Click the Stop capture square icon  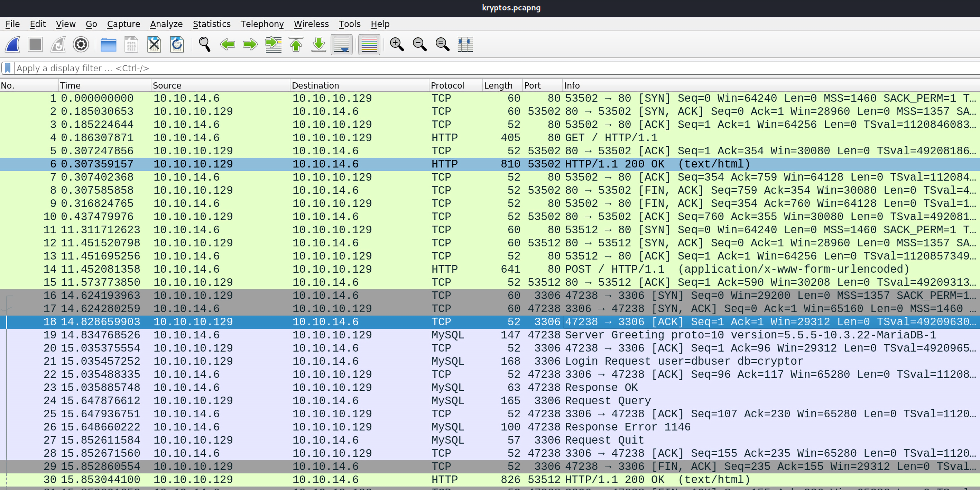click(x=35, y=45)
